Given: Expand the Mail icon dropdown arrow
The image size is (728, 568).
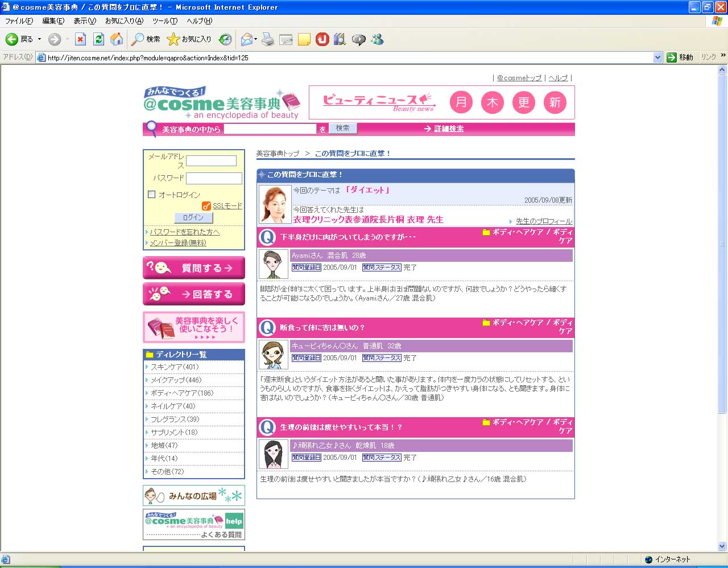Looking at the screenshot, I should pos(256,39).
